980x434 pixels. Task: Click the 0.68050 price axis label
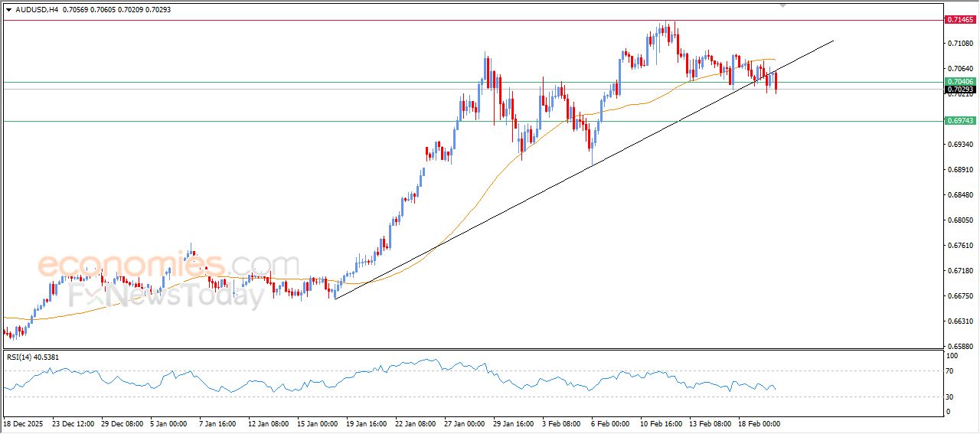[x=959, y=220]
